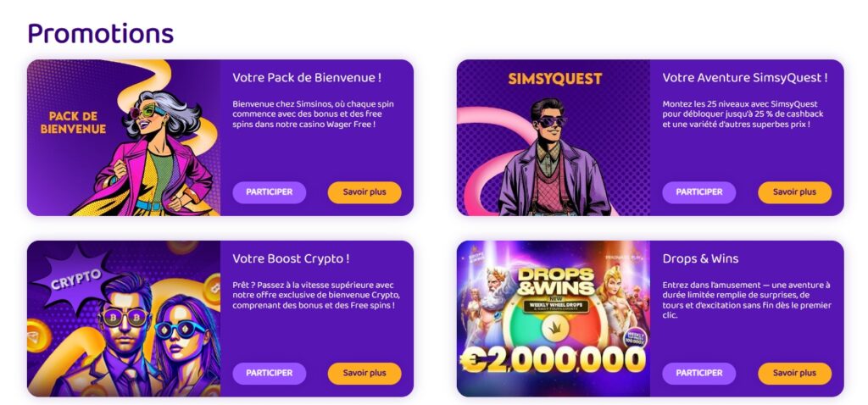
Task: Click the 'Votre Pack de Bienvenue !' title
Action: click(306, 78)
